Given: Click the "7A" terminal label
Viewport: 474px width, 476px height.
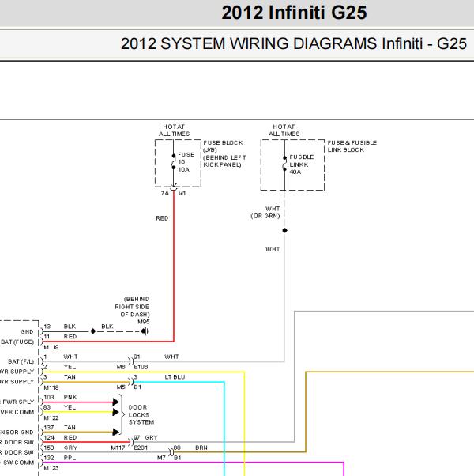Looking at the screenshot, I should 165,194.
